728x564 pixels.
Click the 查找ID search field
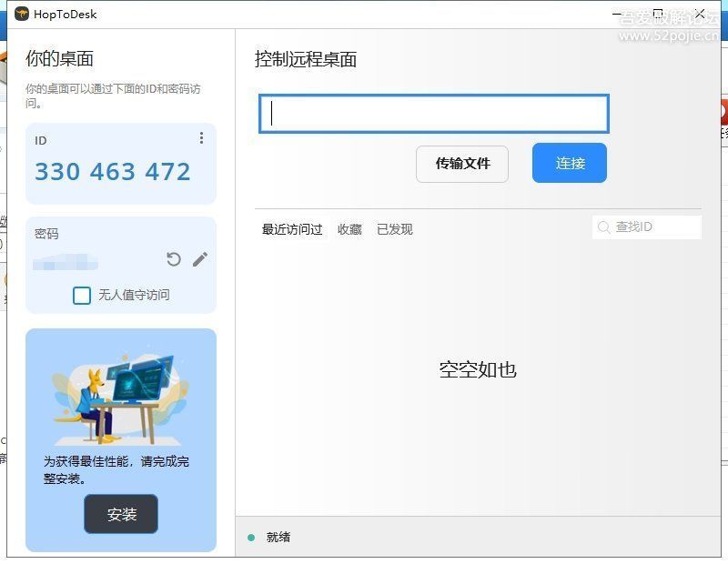point(647,227)
